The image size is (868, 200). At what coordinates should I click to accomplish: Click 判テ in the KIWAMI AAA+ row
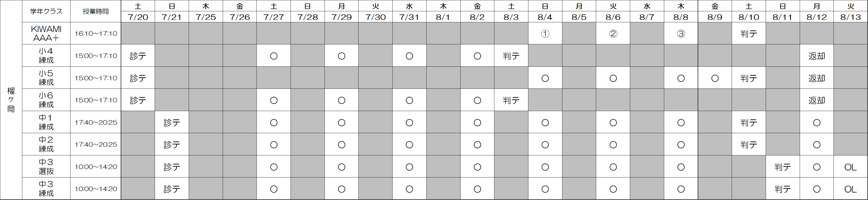(748, 33)
